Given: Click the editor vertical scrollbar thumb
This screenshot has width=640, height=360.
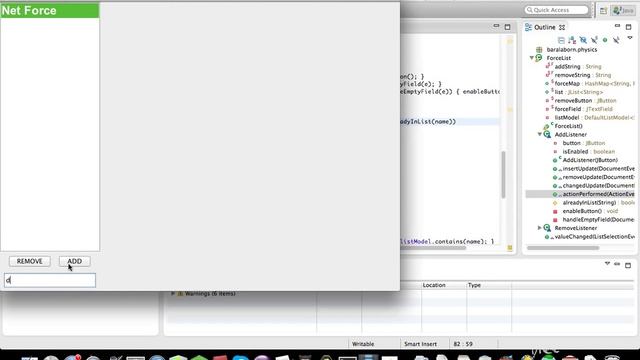Looking at the screenshot, I should pos(503,174).
